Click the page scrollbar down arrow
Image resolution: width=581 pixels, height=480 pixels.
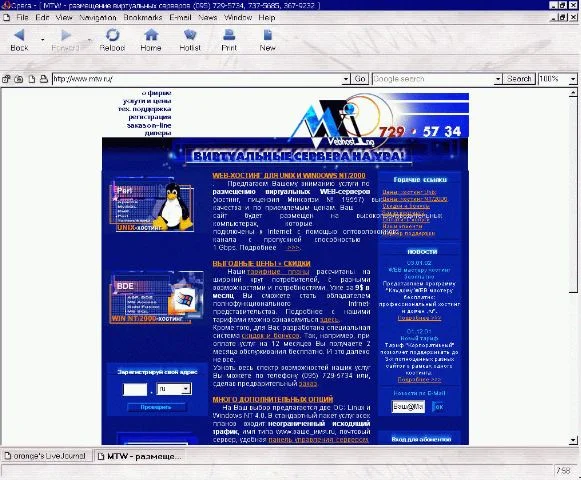pos(573,440)
